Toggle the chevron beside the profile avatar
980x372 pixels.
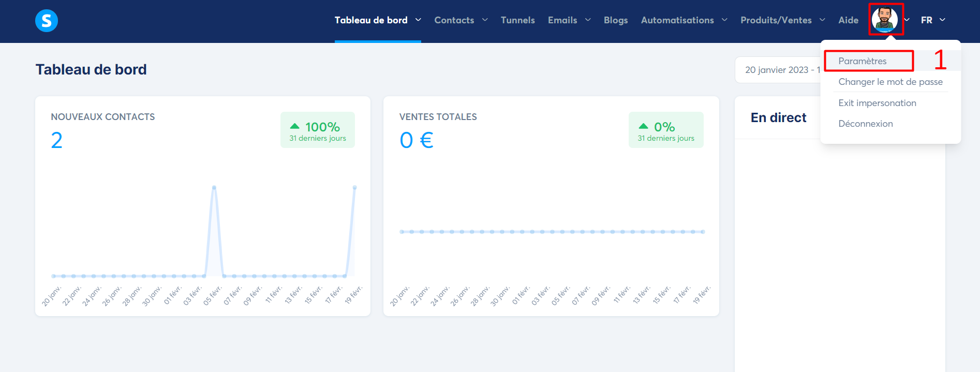[907, 20]
